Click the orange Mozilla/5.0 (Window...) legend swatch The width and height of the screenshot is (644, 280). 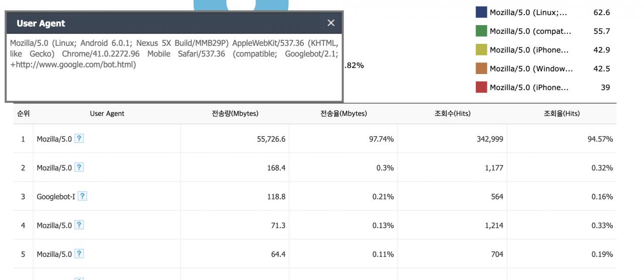481,68
